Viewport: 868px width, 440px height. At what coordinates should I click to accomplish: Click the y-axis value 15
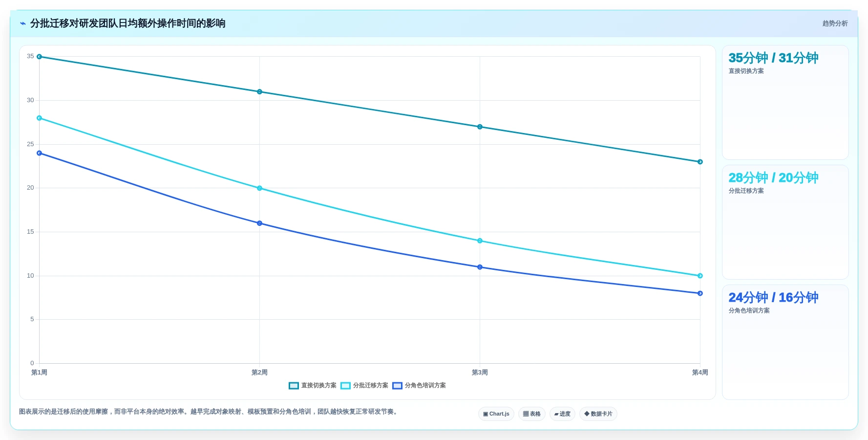30,232
